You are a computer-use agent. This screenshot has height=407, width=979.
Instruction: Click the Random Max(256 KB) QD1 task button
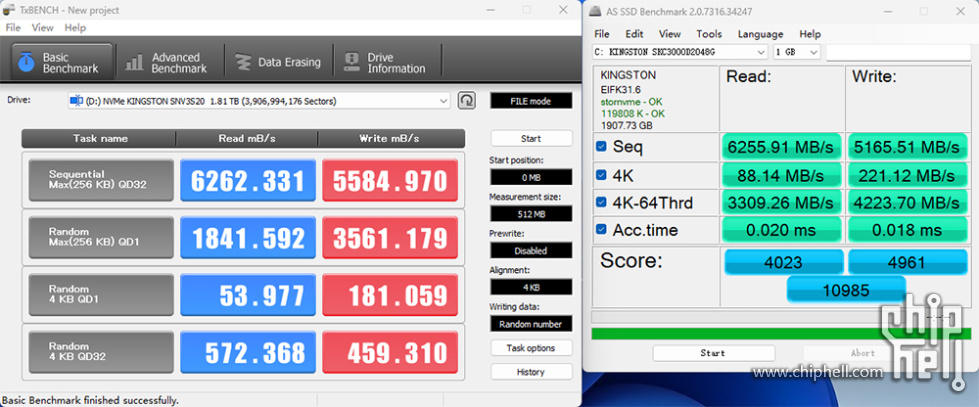click(101, 237)
